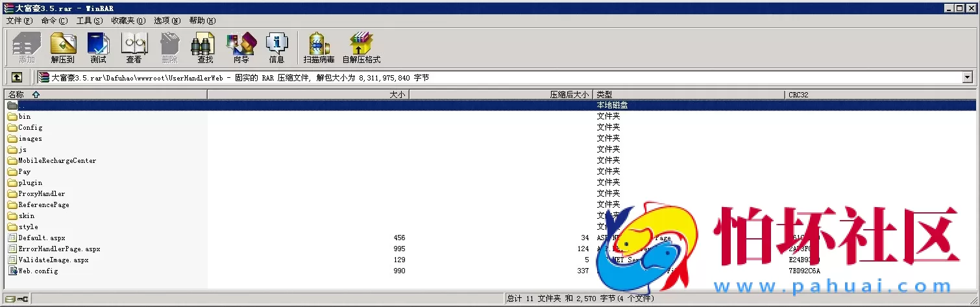Click the drive icon in status bar
Viewport: 980px width, 307px height.
click(x=10, y=299)
